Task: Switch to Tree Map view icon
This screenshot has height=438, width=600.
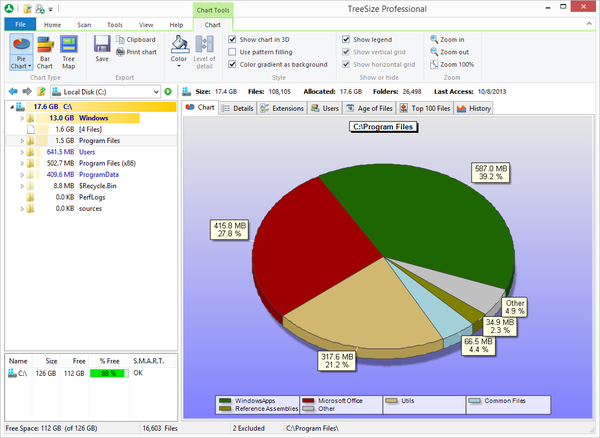Action: pyautogui.click(x=69, y=44)
